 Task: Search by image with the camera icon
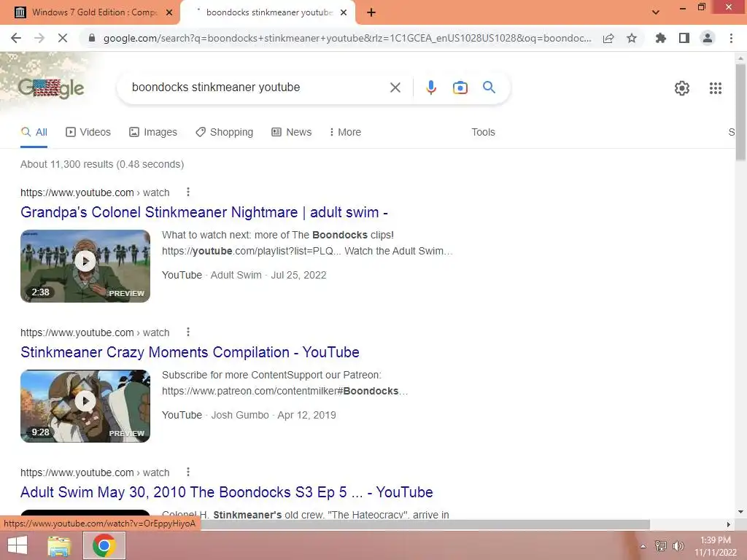pyautogui.click(x=460, y=87)
